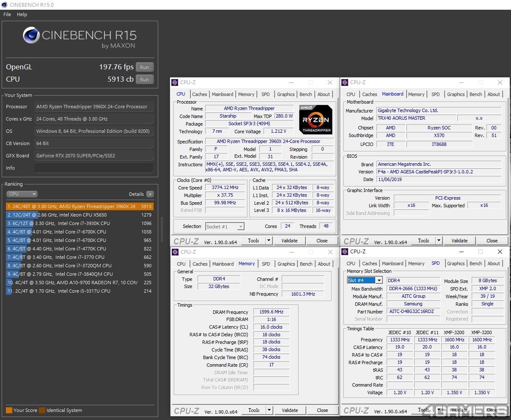Open Caches tab in the Memory Timings CPU-Z window

pos(200,264)
